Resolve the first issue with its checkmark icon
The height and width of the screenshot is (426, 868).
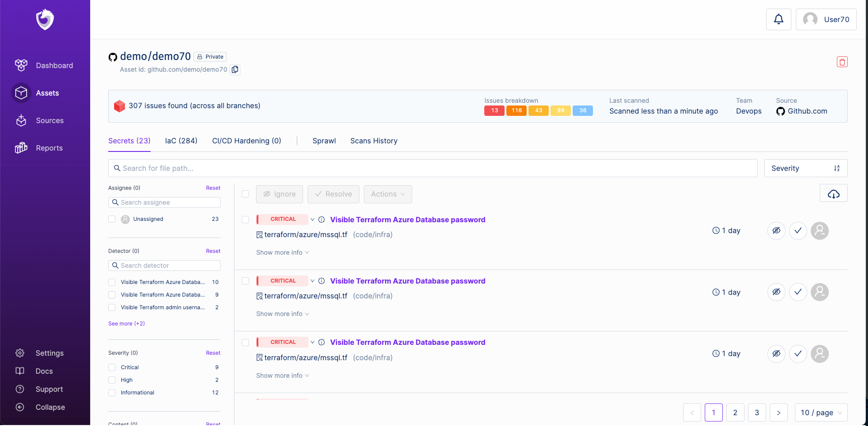(798, 231)
